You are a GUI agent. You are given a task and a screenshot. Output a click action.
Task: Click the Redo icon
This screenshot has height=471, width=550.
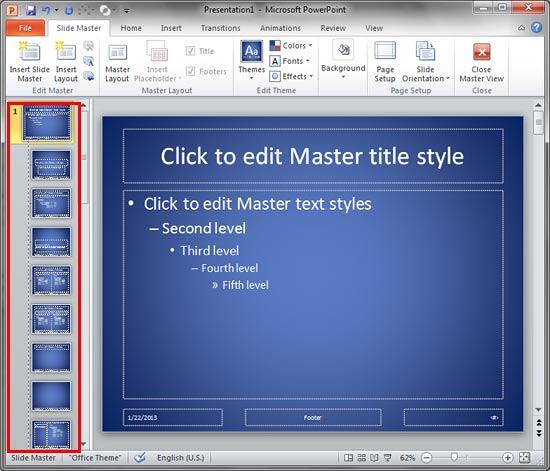coord(69,11)
